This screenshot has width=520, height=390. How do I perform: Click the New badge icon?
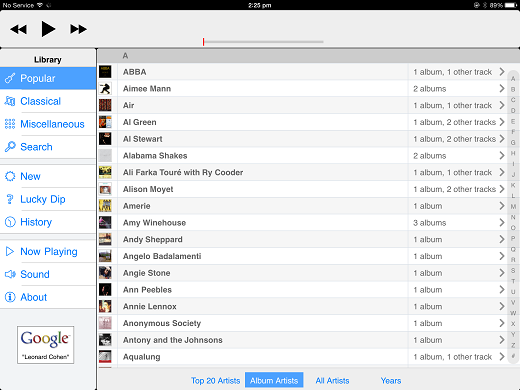[x=10, y=176]
